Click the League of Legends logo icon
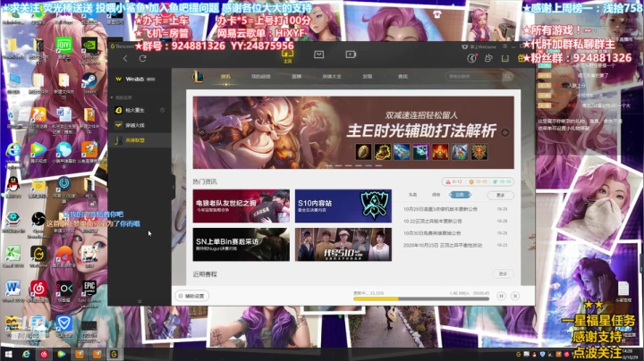 [x=198, y=76]
